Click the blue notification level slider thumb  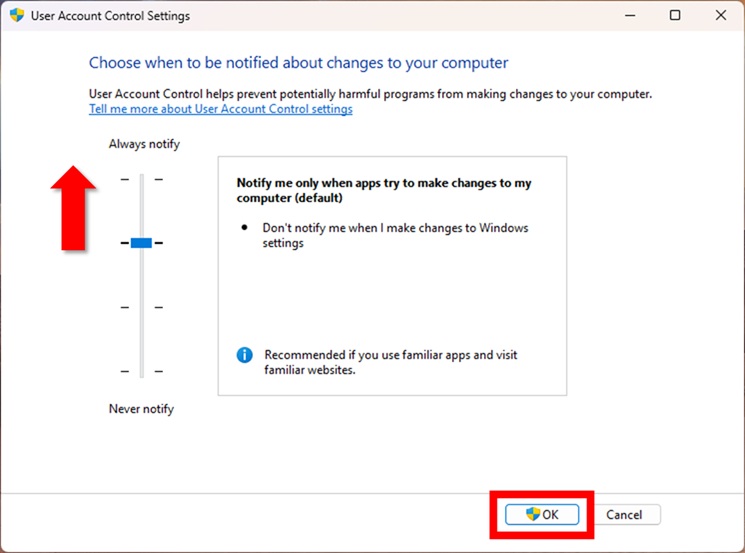click(x=141, y=243)
